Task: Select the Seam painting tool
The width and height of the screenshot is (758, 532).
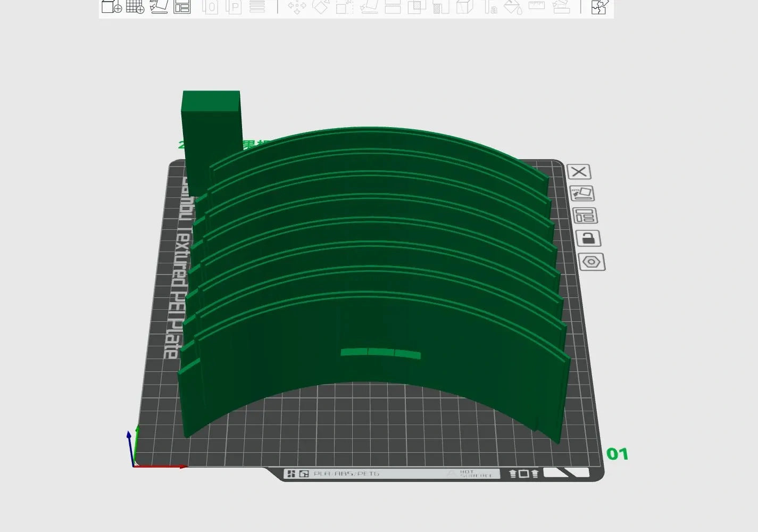Action: point(464,6)
